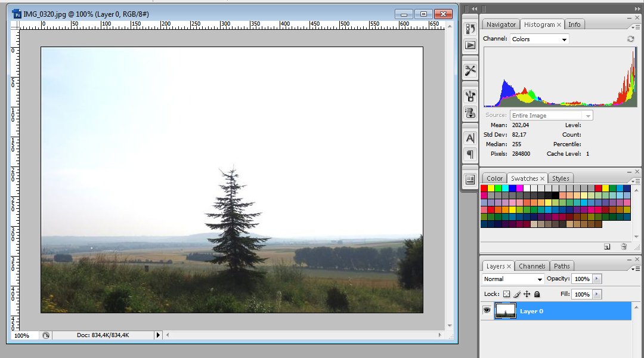The height and width of the screenshot is (358, 644).
Task: Open the Actions panel play icon
Action: click(470, 45)
